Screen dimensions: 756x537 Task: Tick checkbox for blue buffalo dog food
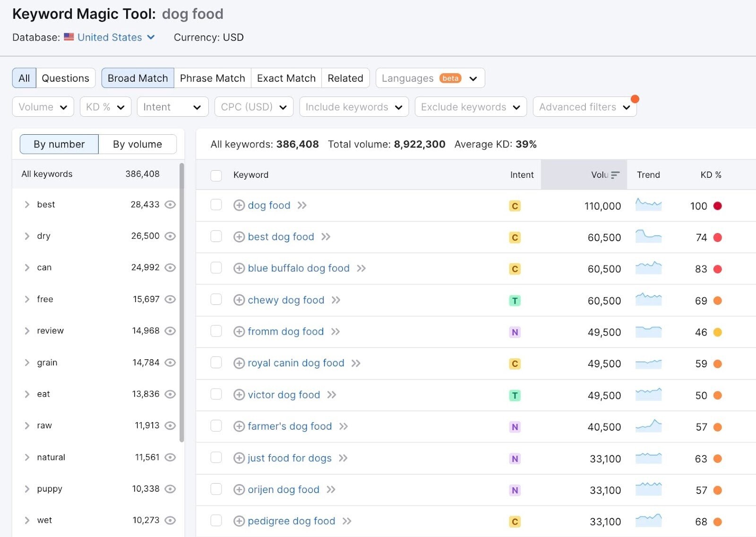[216, 268]
